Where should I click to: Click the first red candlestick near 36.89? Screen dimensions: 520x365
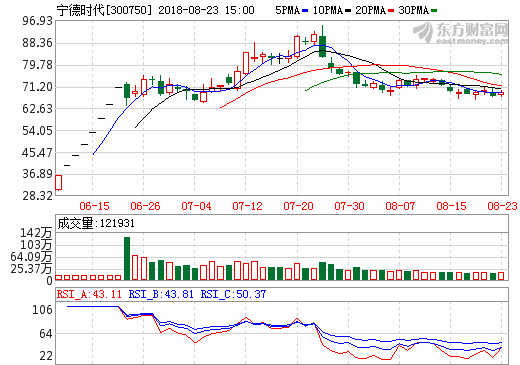tap(59, 183)
